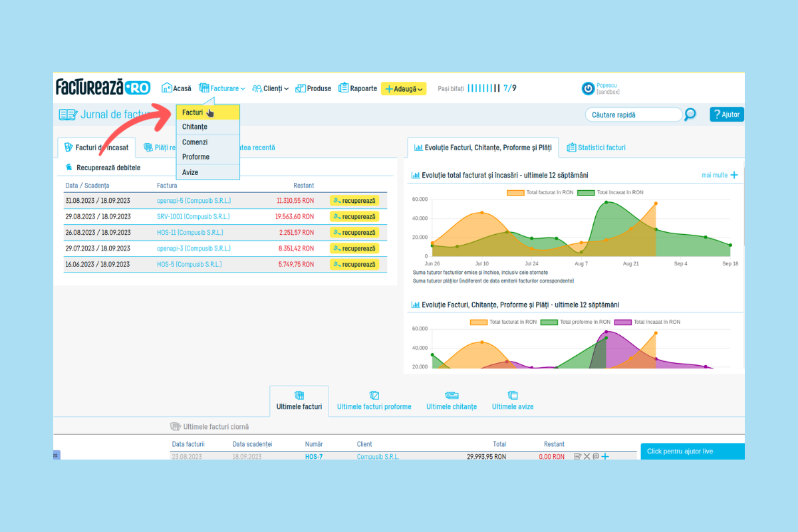This screenshot has width=798, height=532.
Task: Open the yellow Adaugă dropdown
Action: click(x=404, y=88)
